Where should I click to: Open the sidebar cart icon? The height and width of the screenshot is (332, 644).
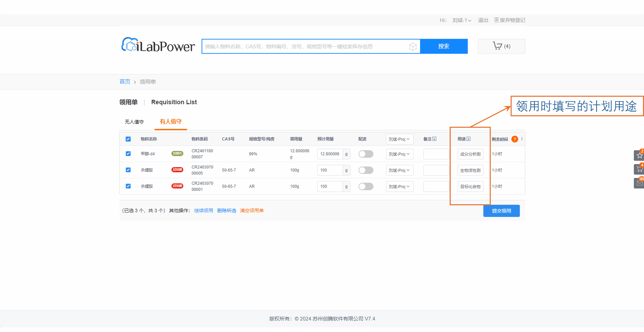tap(639, 169)
